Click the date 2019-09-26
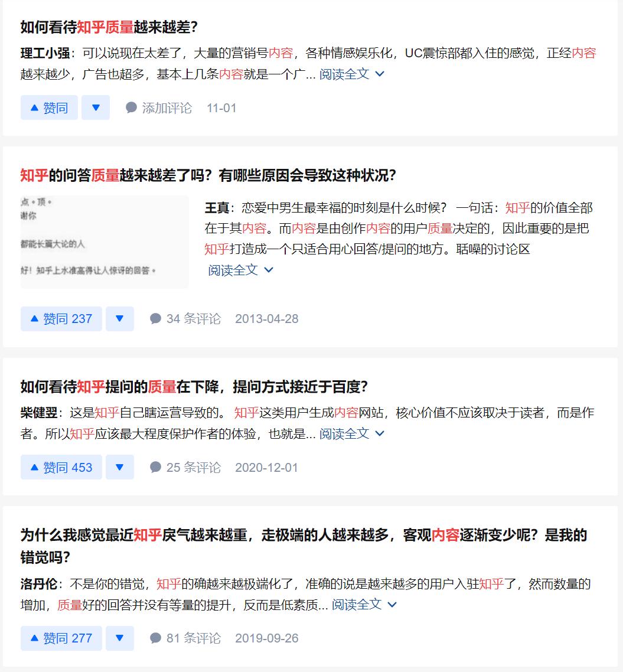The height and width of the screenshot is (672, 623). (266, 638)
